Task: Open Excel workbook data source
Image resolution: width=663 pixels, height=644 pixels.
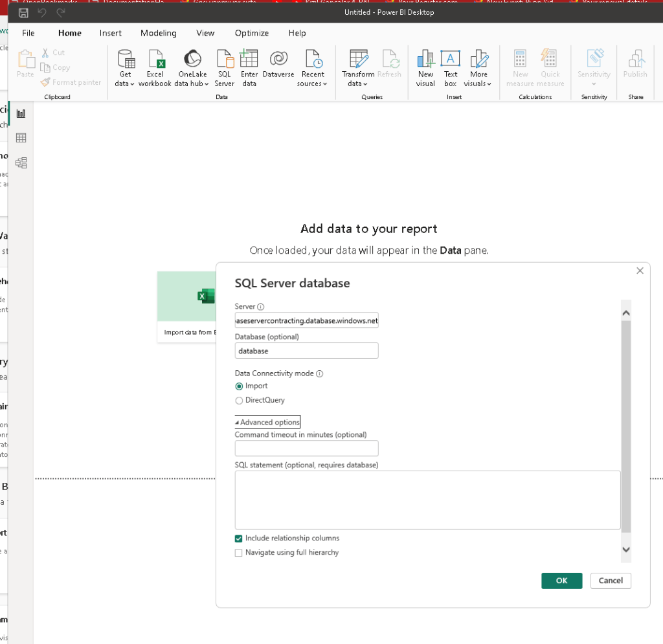Action: pos(155,68)
